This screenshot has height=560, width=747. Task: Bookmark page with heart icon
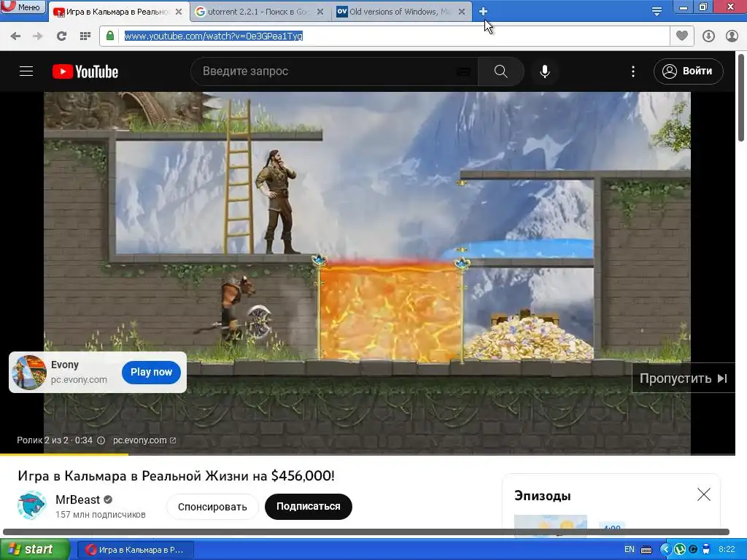(x=682, y=36)
